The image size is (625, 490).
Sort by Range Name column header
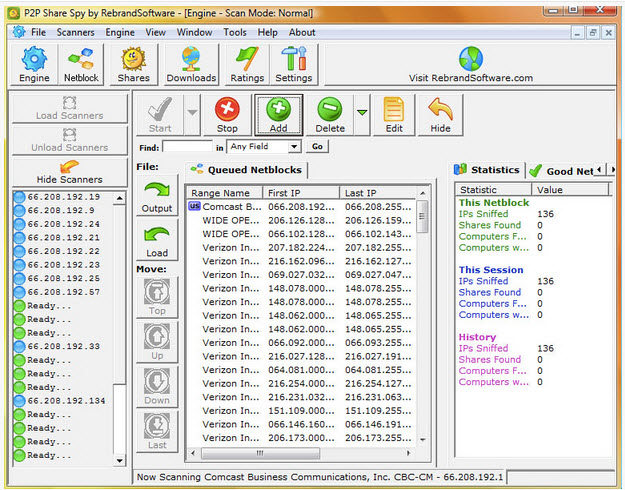point(225,193)
